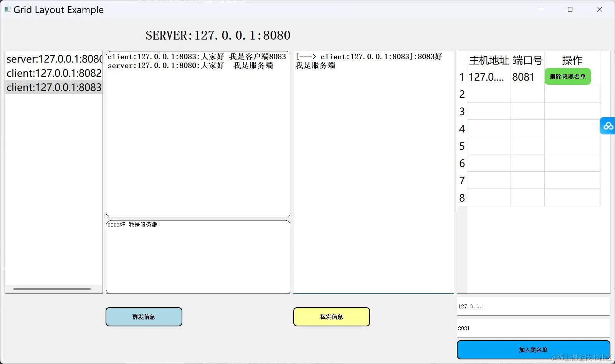
Task: Click the SERVER:127.0.0.1:8080 heading label
Action: (x=218, y=35)
